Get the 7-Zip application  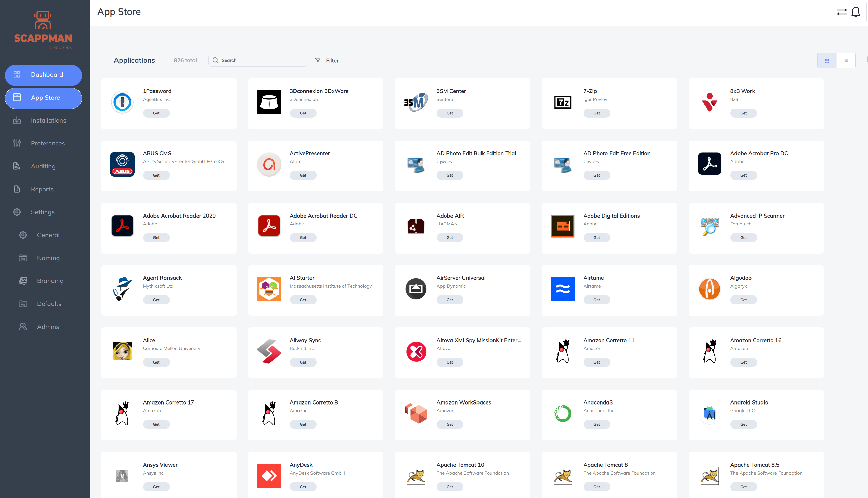(x=596, y=113)
